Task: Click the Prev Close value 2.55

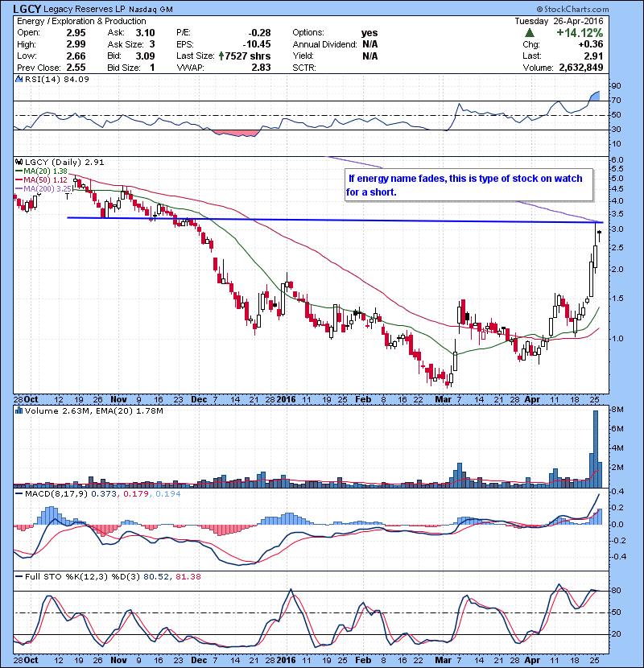Action: coord(76,68)
